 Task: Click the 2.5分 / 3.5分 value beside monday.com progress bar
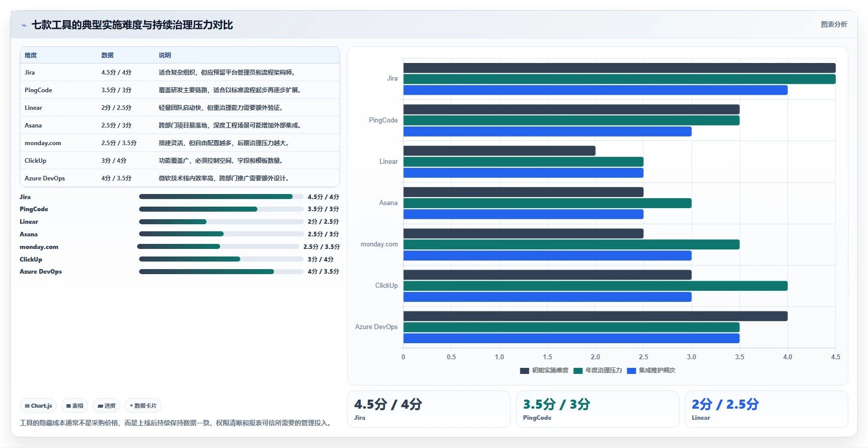pyautogui.click(x=321, y=247)
